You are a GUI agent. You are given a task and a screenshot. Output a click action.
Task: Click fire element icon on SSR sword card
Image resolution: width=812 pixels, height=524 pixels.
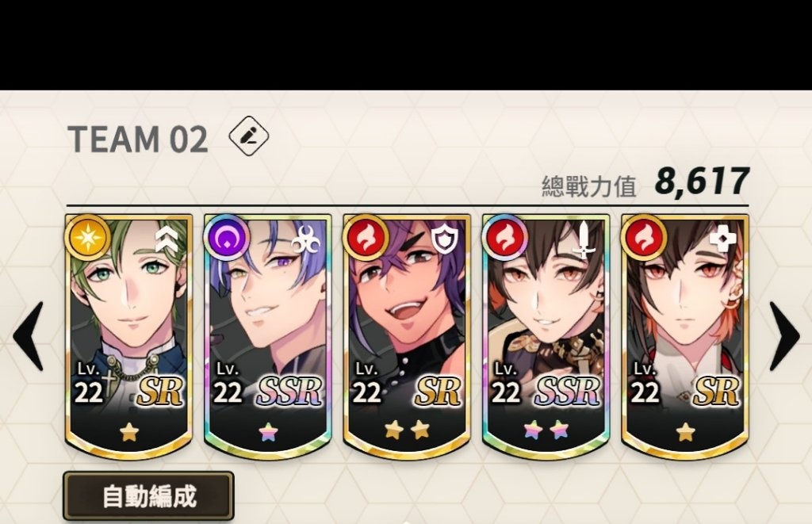pyautogui.click(x=505, y=238)
